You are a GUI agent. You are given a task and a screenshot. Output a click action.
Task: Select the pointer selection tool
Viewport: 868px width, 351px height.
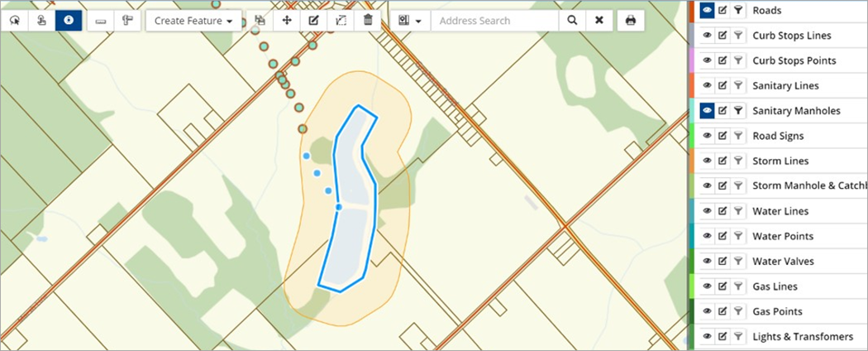[15, 21]
